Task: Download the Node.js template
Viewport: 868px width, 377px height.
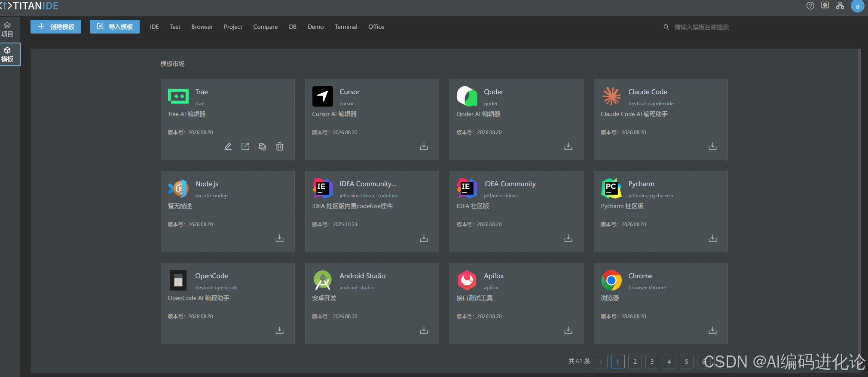Action: click(x=280, y=238)
